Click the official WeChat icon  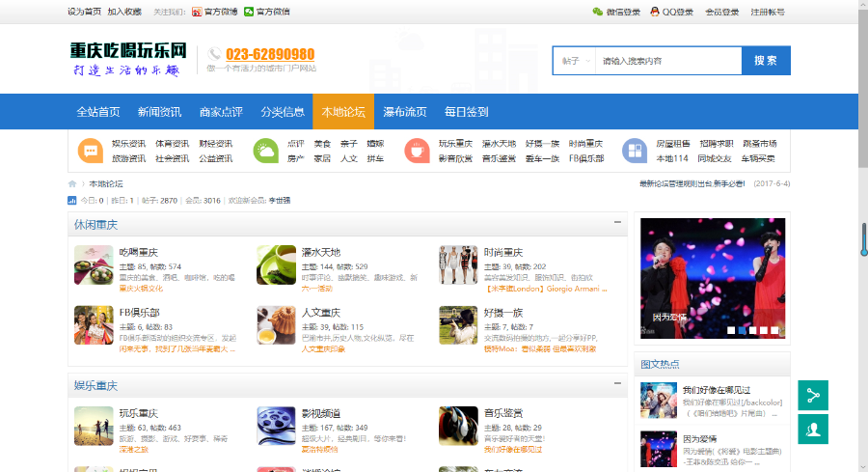coord(249,12)
